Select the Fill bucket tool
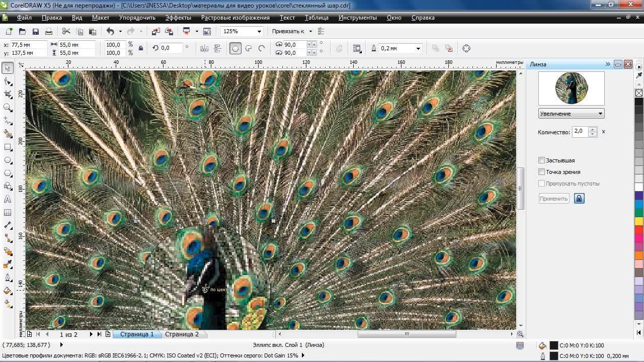This screenshot has width=644, height=362. [x=8, y=291]
